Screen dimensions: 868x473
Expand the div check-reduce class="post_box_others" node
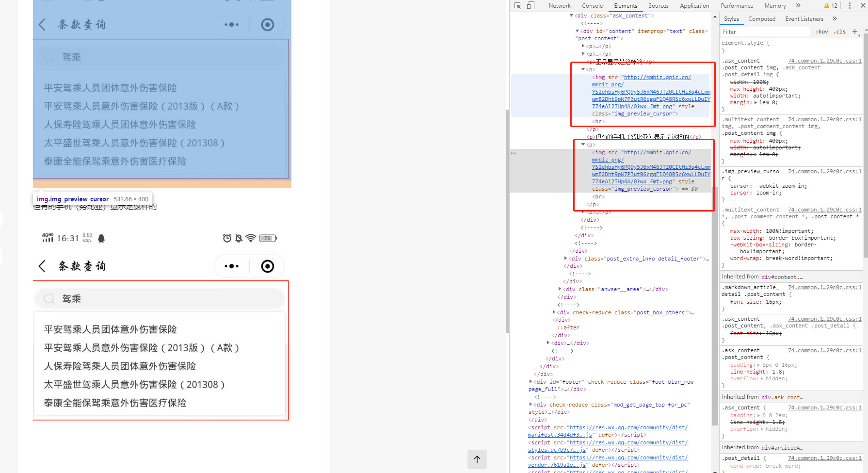[554, 312]
